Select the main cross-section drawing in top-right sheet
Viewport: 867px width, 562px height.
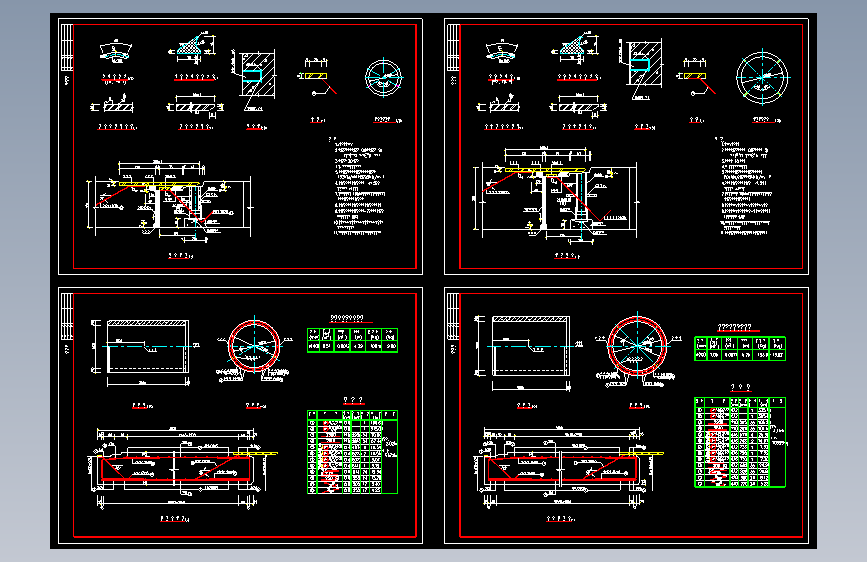pos(556,195)
